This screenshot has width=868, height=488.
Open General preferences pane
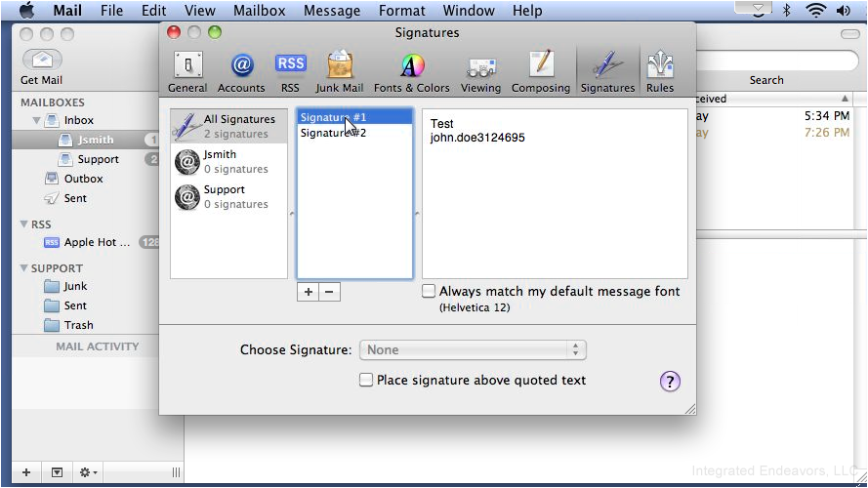pos(187,72)
